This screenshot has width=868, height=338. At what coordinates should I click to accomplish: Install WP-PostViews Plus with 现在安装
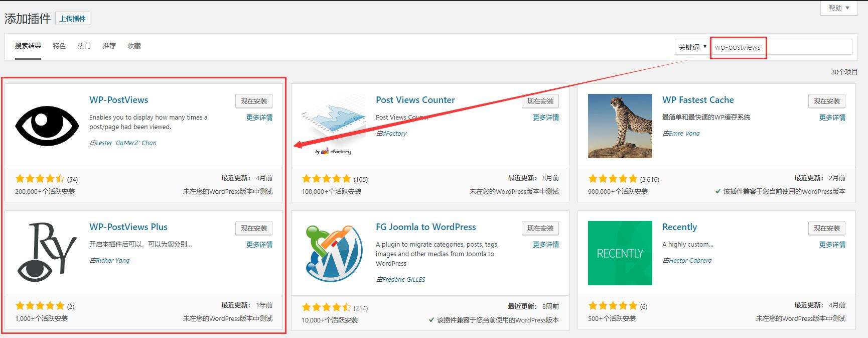(254, 228)
